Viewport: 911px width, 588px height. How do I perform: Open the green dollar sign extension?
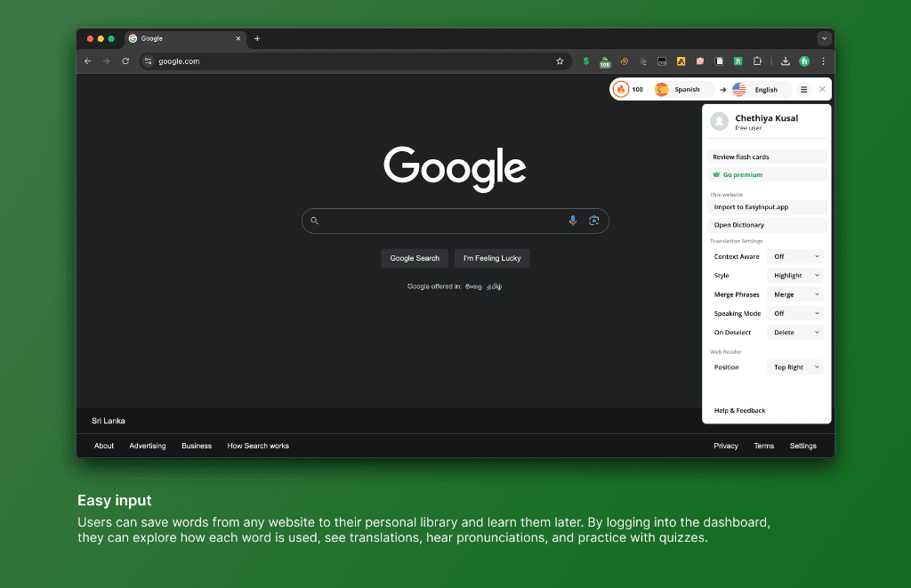[585, 61]
